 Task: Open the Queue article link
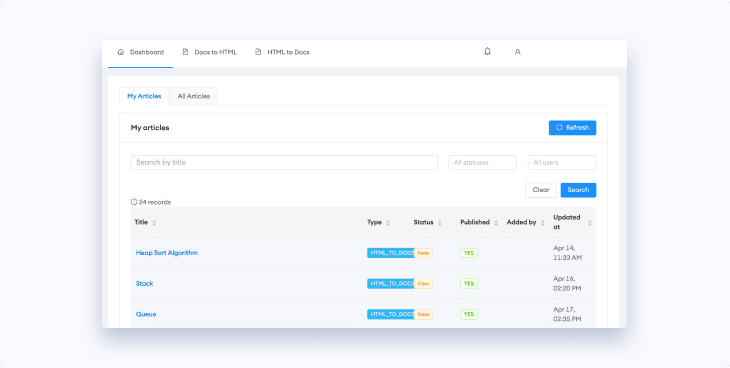(x=146, y=314)
